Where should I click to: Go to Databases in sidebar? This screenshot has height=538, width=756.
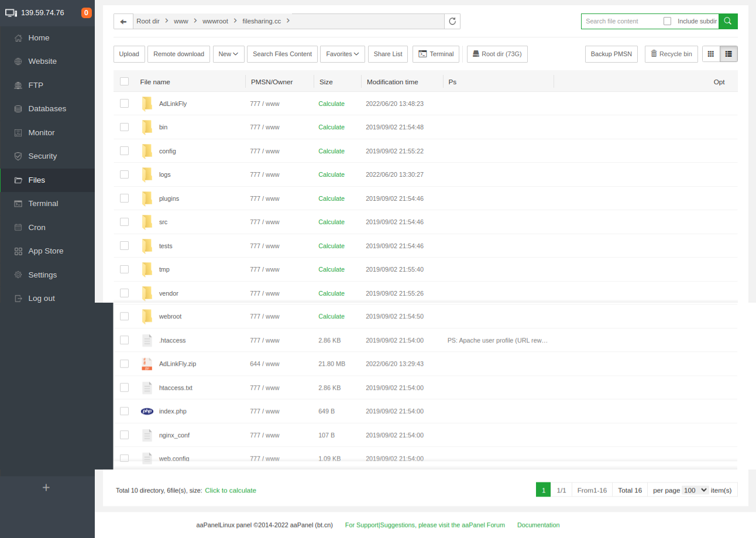click(x=47, y=109)
